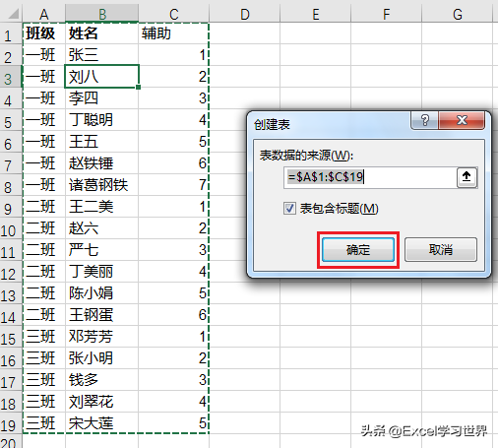Click the fill handle of cell B3
Image resolution: width=498 pixels, height=448 pixels.
click(x=139, y=87)
